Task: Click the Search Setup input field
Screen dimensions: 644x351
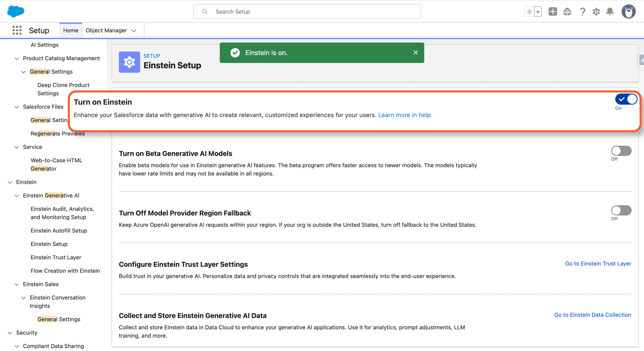Action: click(307, 12)
